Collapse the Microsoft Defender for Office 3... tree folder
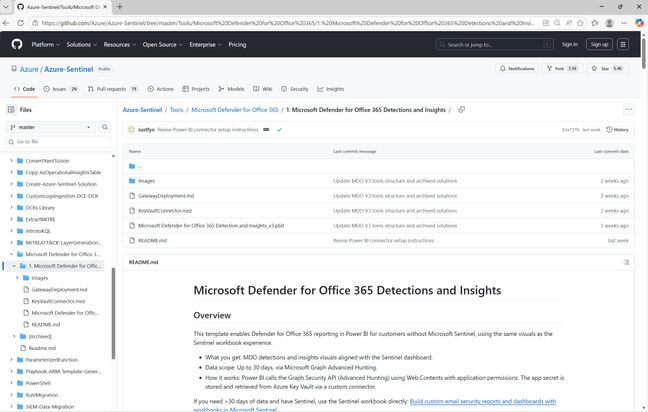 [12, 254]
